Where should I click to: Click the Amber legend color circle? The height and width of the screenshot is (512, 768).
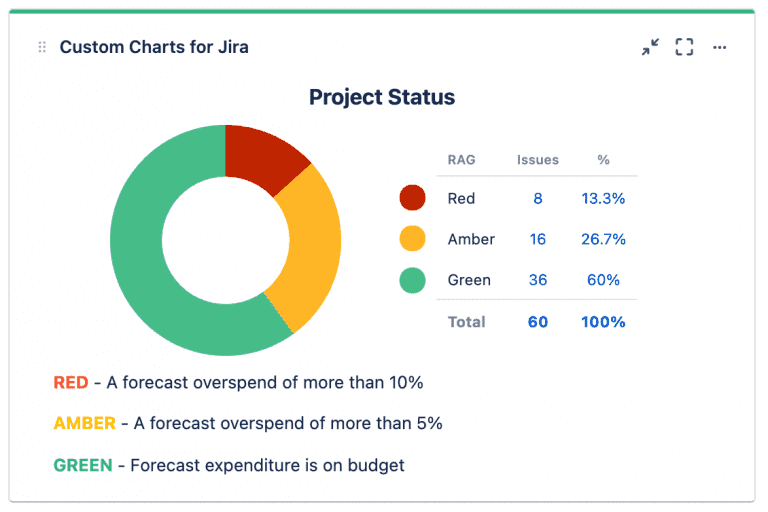(412, 239)
